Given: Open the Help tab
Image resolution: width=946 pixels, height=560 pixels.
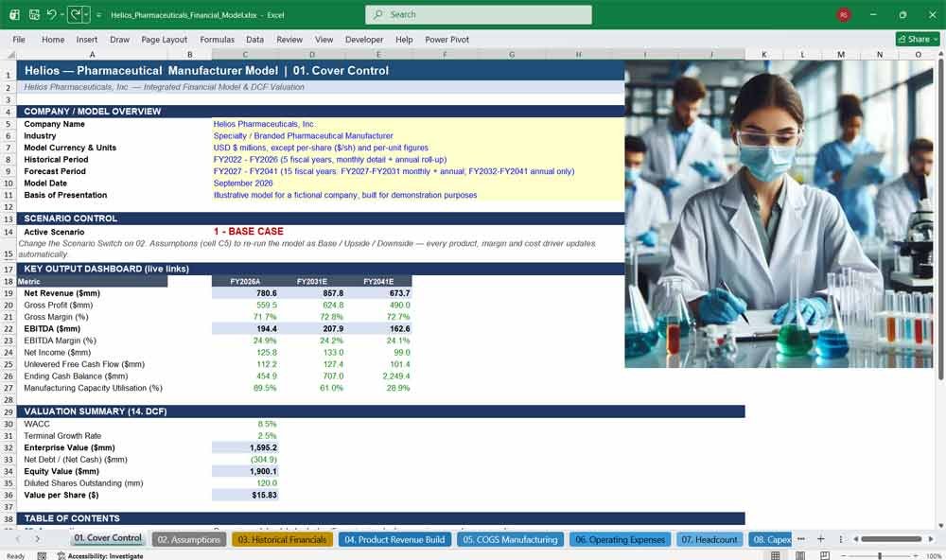Looking at the screenshot, I should (404, 39).
